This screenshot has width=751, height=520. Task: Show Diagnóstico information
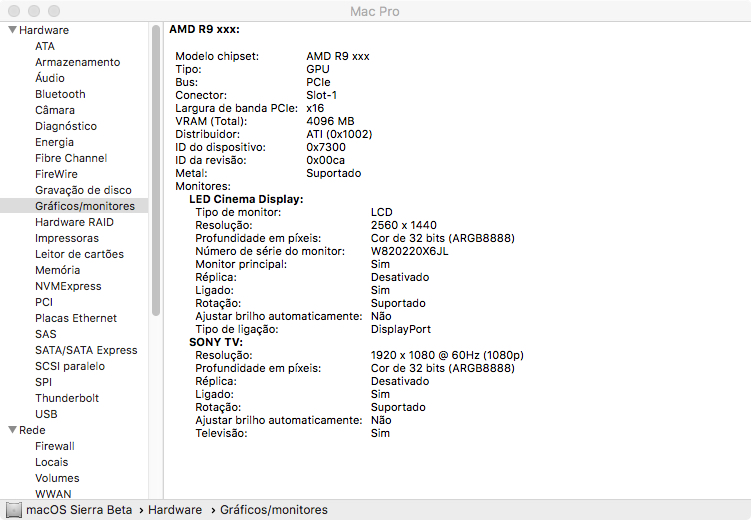(x=66, y=126)
